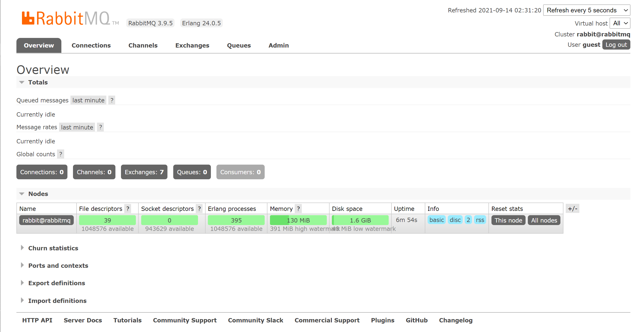Toggle node columns with +/- button
644x332 pixels.
(572, 209)
